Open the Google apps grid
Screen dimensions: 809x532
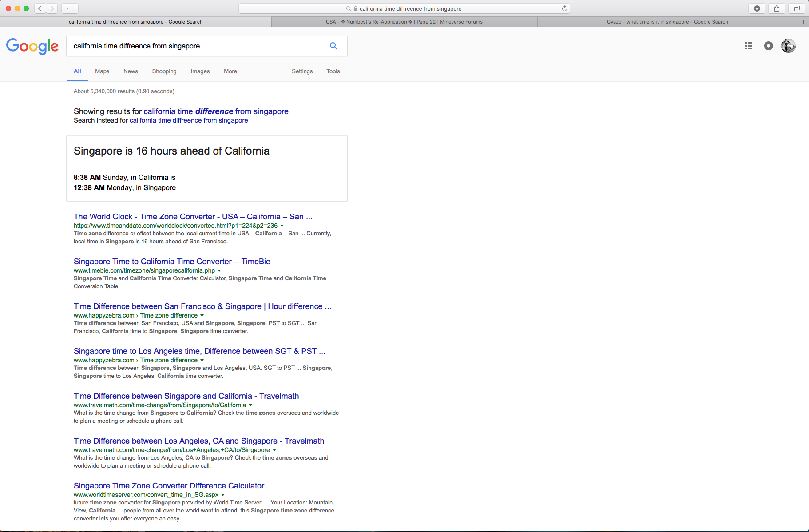click(749, 46)
